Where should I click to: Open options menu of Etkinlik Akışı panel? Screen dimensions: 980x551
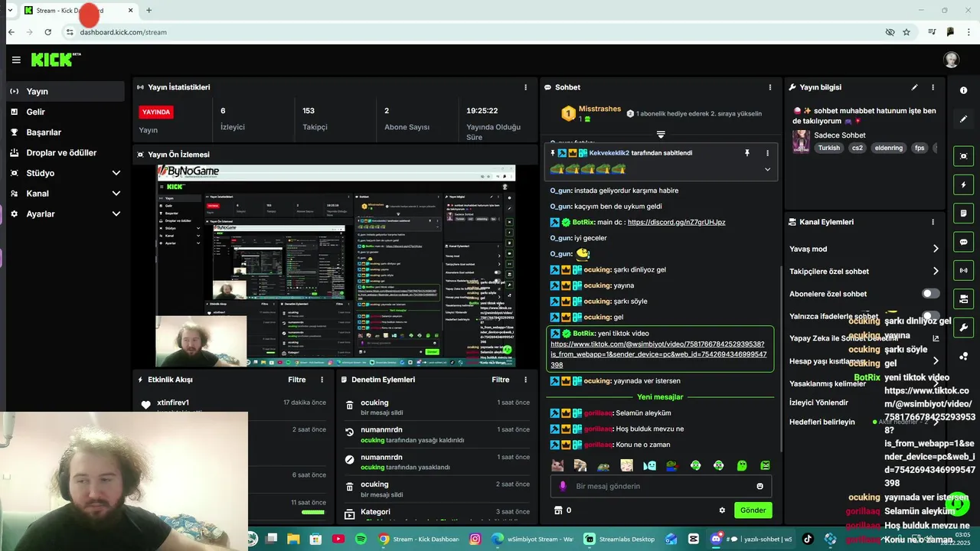(322, 380)
